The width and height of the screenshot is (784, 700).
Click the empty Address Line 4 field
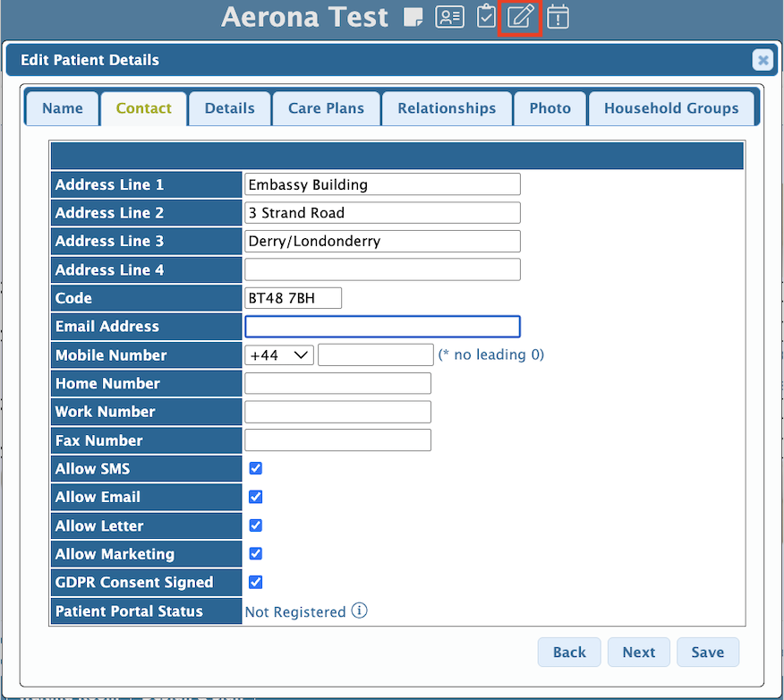coord(382,269)
